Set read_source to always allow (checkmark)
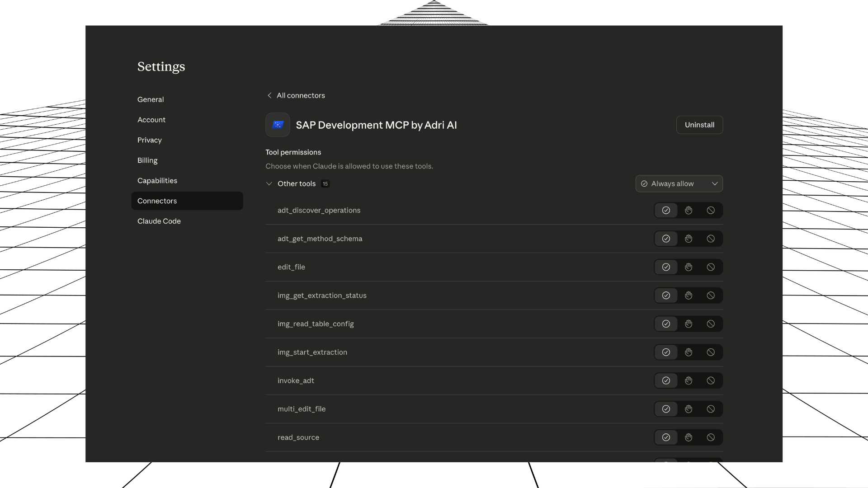This screenshot has width=868, height=488. (666, 437)
